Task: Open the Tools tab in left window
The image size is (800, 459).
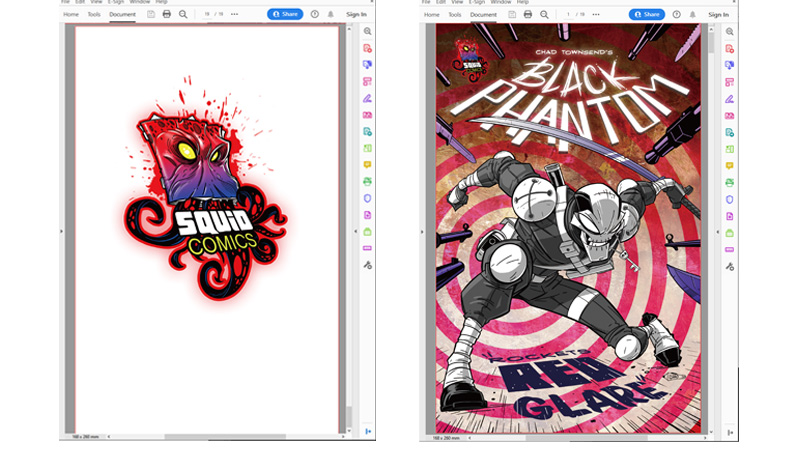Action: (x=94, y=14)
